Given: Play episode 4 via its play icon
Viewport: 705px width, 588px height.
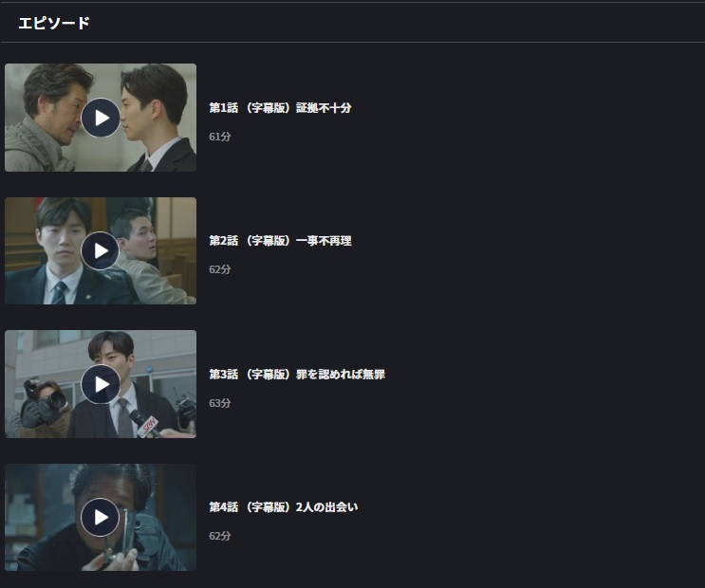Looking at the screenshot, I should pos(101,518).
